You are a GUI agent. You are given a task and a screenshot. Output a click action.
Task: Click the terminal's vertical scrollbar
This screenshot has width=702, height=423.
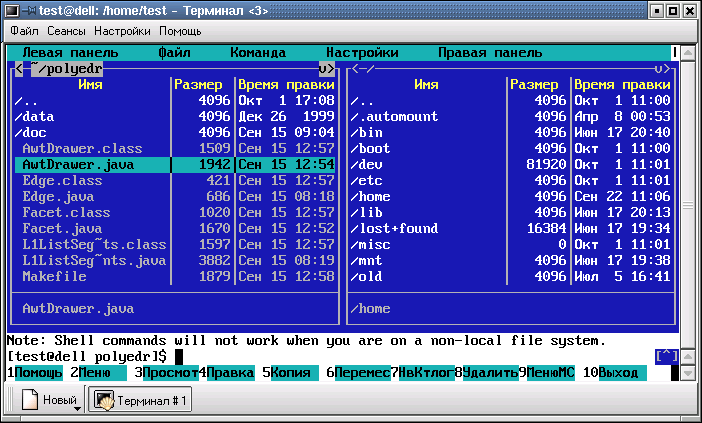[x=689, y=200]
